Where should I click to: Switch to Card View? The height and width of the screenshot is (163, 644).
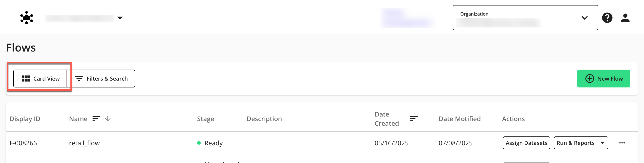pos(40,79)
